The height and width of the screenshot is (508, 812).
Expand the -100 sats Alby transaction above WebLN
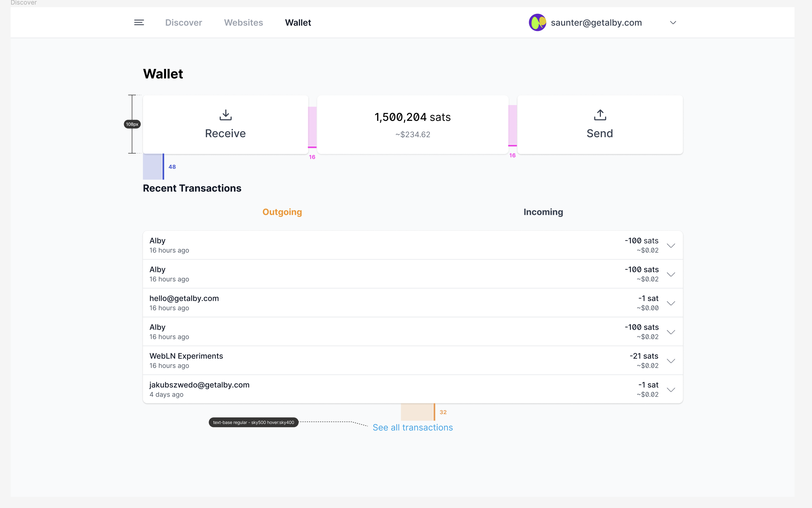(671, 331)
